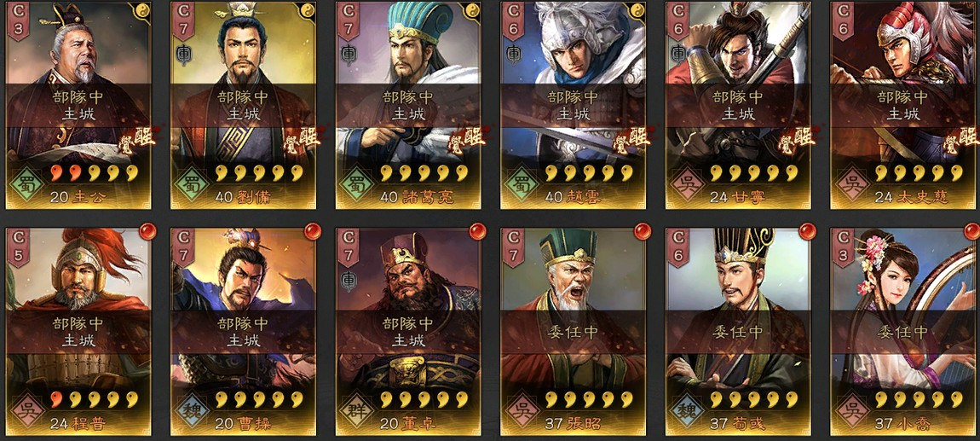Click the C7 cost flag on 諸葛亮 card

pos(349,21)
